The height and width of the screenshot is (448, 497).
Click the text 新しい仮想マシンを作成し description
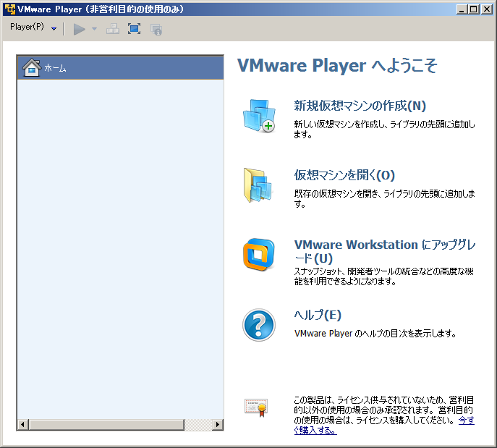pyautogui.click(x=384, y=130)
